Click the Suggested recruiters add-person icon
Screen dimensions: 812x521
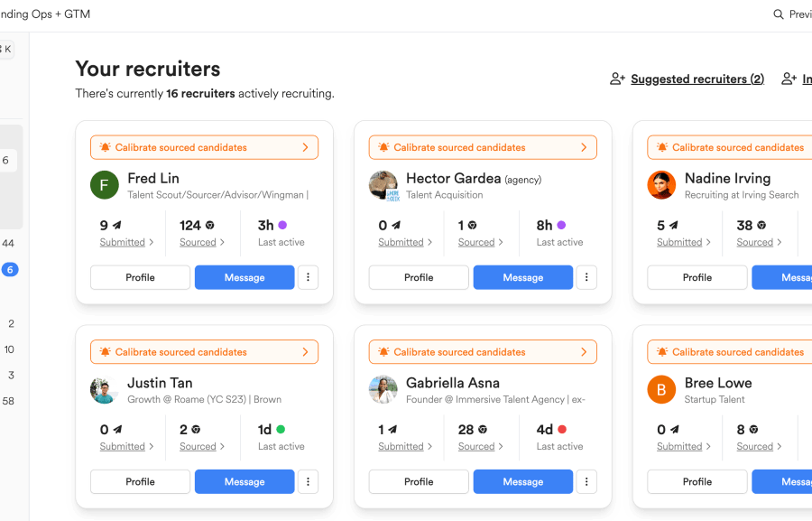tap(617, 79)
